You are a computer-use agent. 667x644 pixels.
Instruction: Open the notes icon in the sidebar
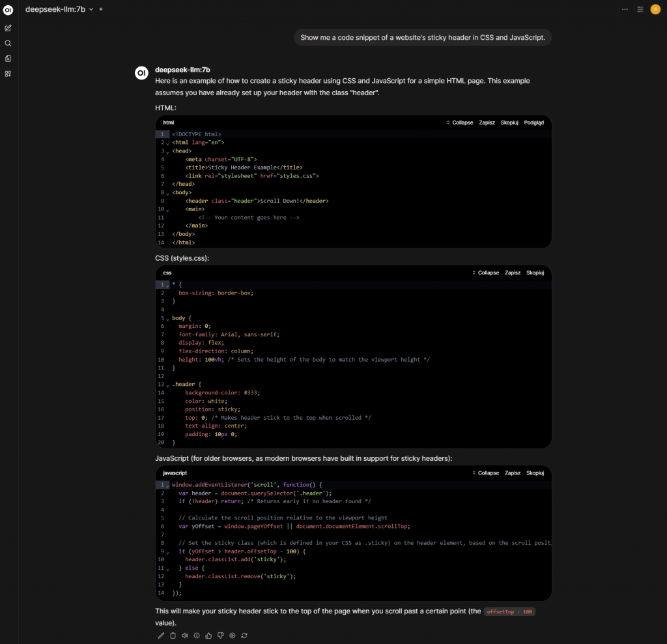pos(8,59)
